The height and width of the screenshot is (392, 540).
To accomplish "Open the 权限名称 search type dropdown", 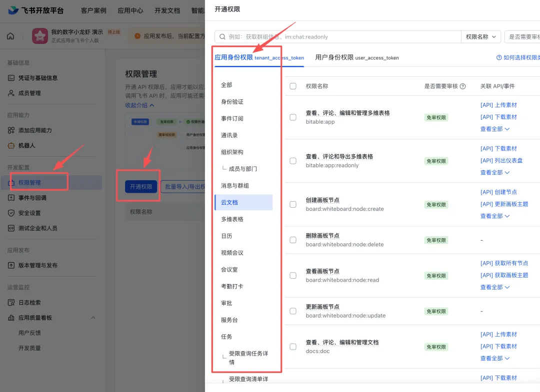I will click(x=481, y=37).
